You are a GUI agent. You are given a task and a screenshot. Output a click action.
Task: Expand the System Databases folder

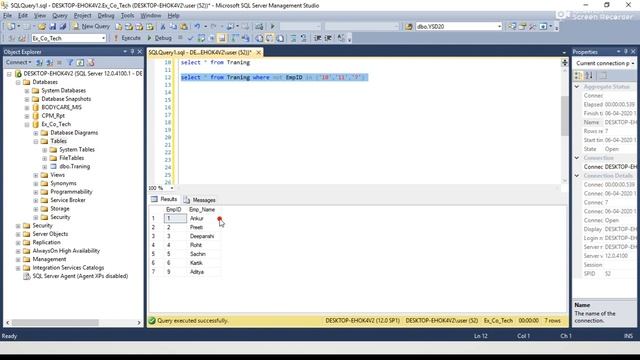pyautogui.click(x=27, y=91)
